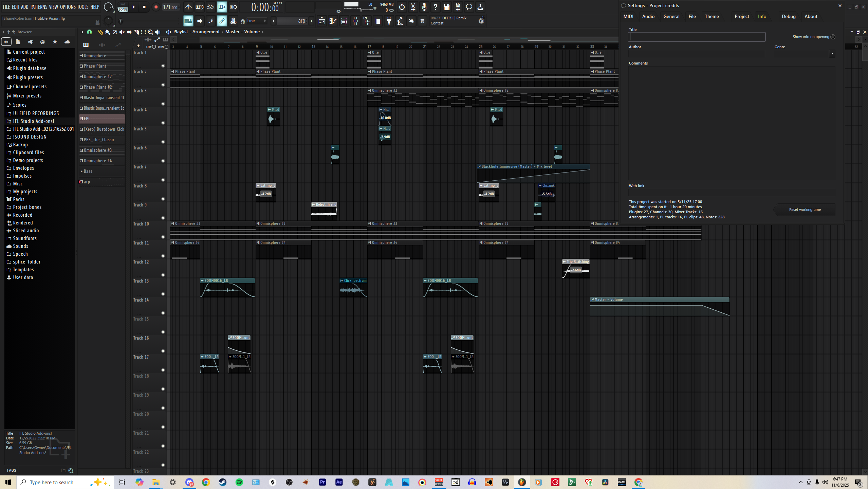Toggle Pat/Song mode switch

click(123, 7)
